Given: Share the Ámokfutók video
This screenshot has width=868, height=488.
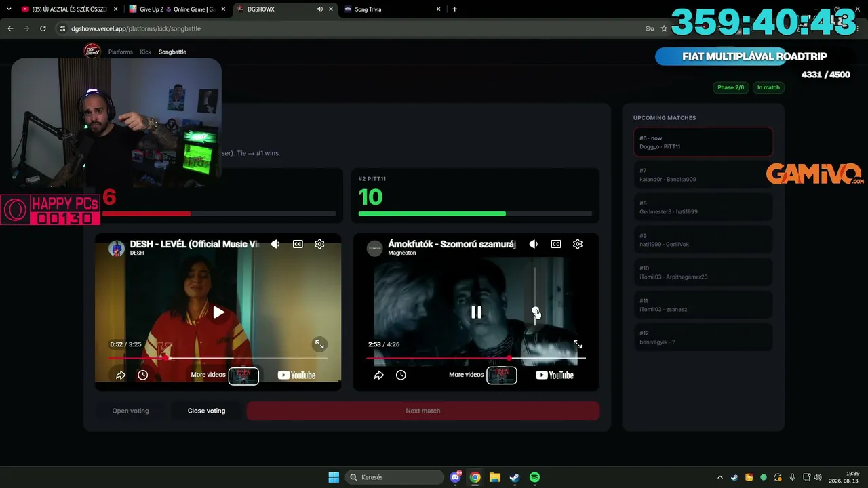Looking at the screenshot, I should [x=379, y=375].
